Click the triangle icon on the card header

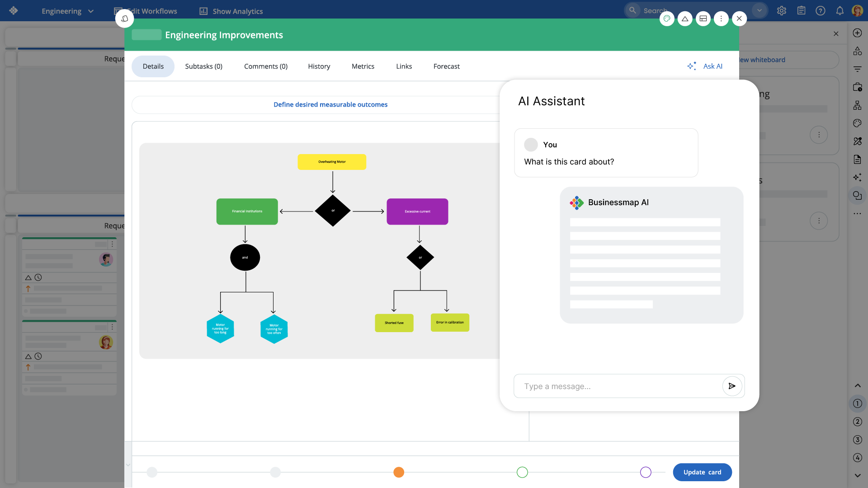tap(685, 19)
